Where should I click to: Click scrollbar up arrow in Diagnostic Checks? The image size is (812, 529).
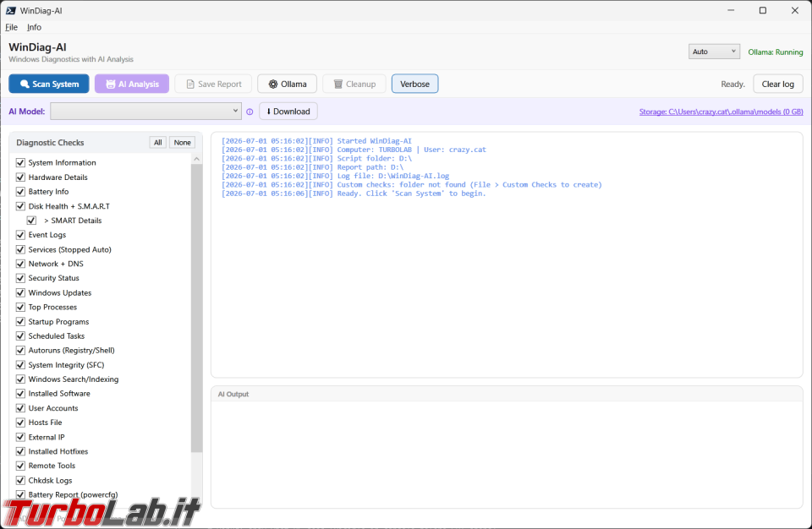pyautogui.click(x=196, y=159)
